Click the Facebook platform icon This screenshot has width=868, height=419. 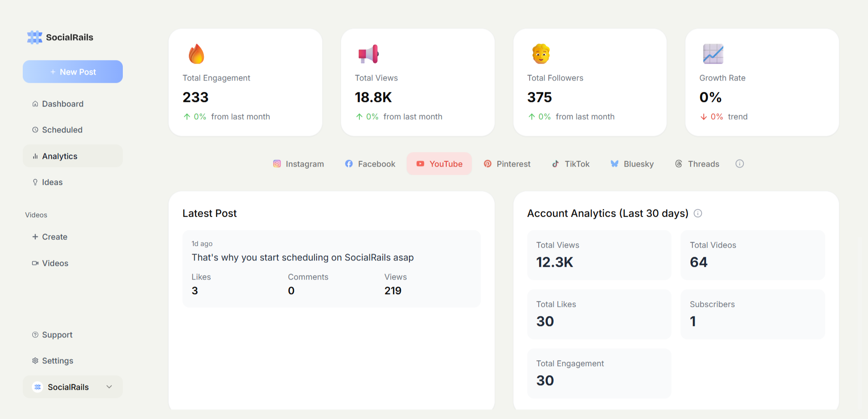(x=349, y=164)
